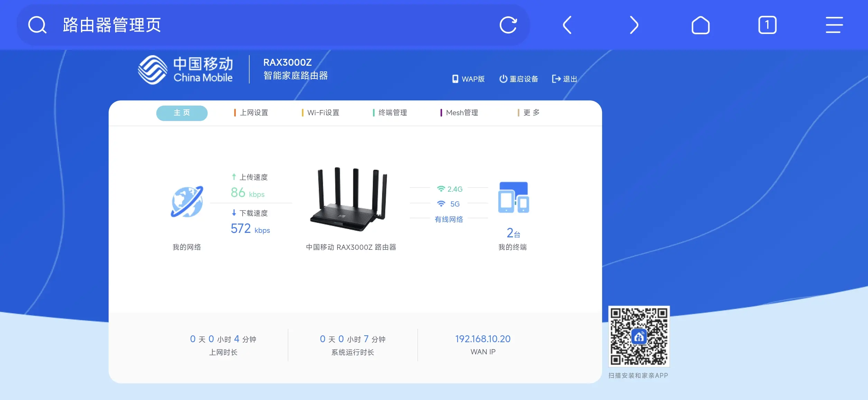Click the My Terminals devices icon
This screenshot has height=400, width=868.
click(x=513, y=197)
